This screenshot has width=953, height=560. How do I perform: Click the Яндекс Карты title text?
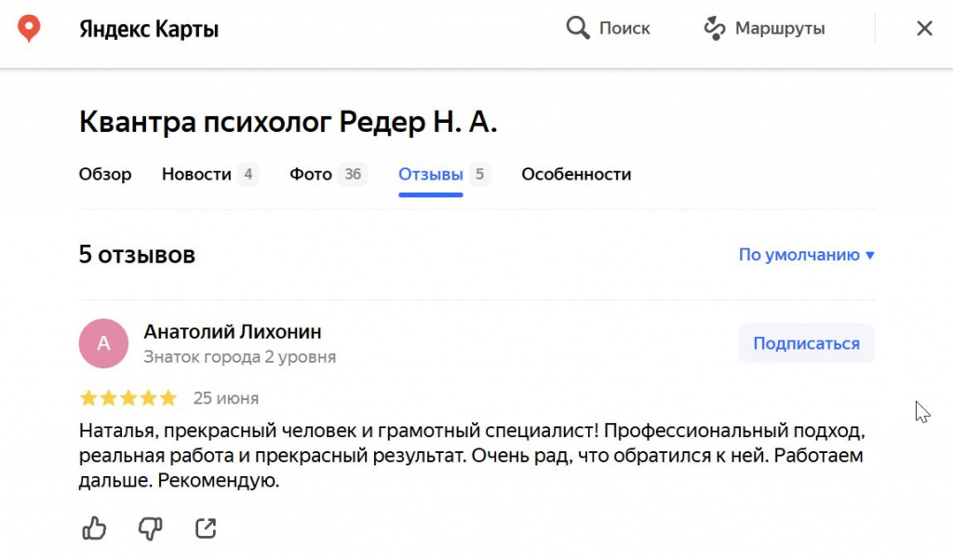(x=149, y=28)
